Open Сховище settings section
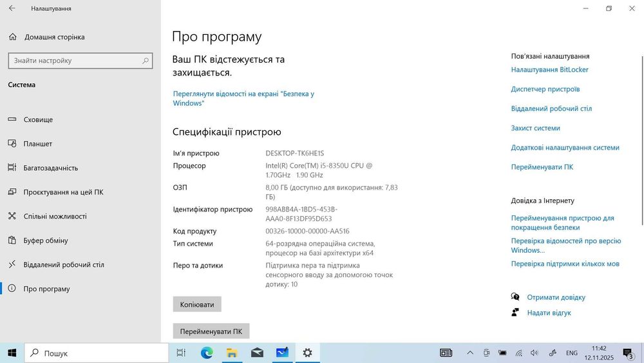644x363 pixels. [80, 120]
